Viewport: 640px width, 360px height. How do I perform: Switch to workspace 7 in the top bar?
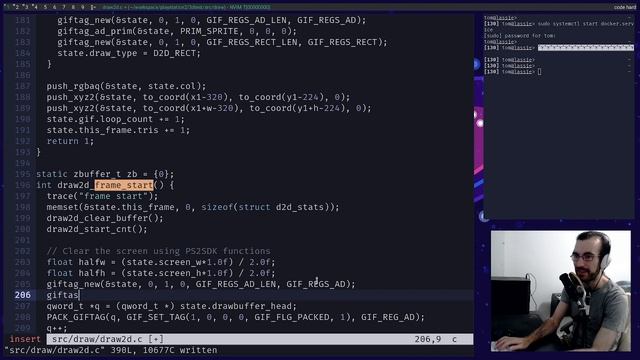click(x=64, y=7)
